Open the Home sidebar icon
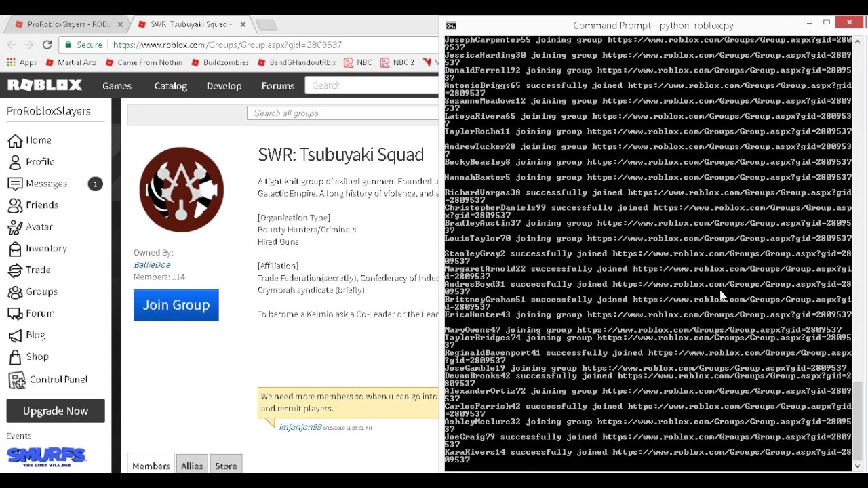This screenshot has height=488, width=868. click(x=15, y=140)
